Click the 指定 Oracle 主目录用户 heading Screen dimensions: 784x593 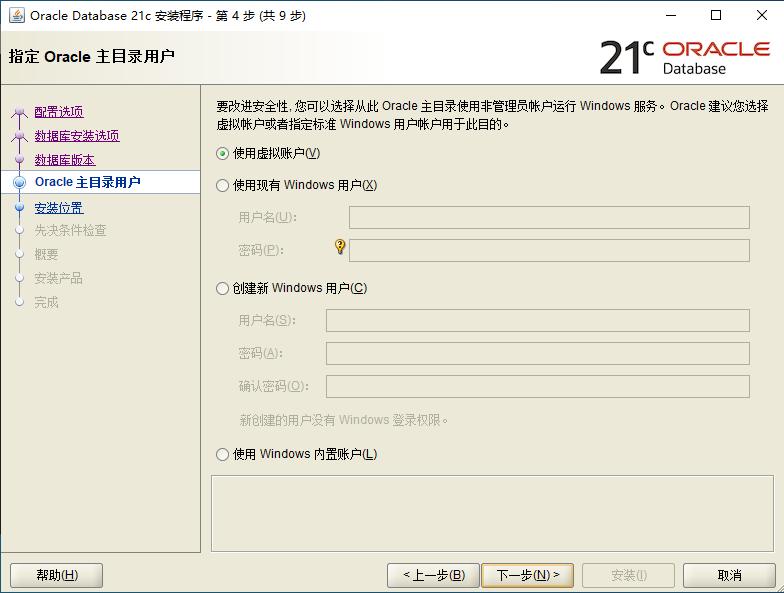click(x=92, y=56)
